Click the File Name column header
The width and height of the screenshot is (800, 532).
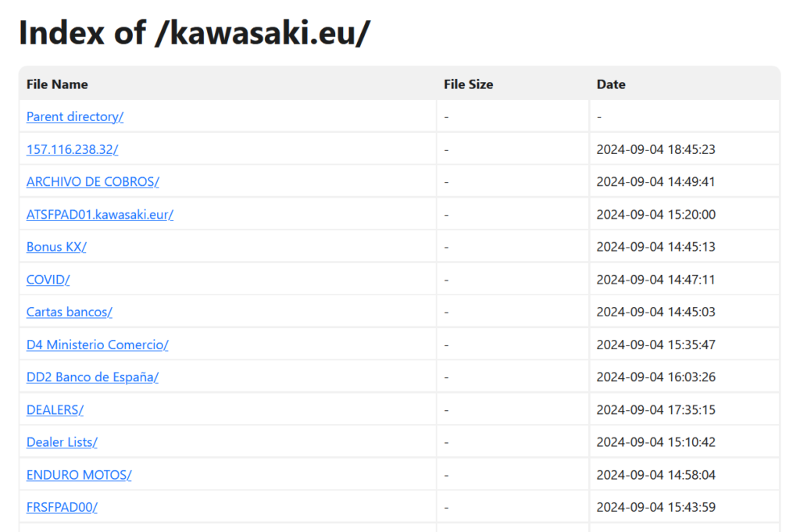(57, 84)
